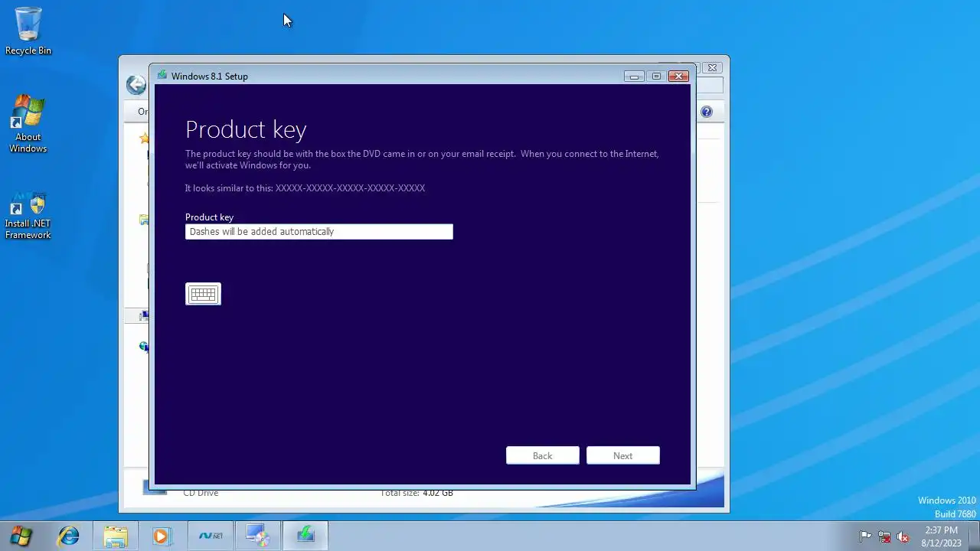Open the Start menu orb

[21, 536]
